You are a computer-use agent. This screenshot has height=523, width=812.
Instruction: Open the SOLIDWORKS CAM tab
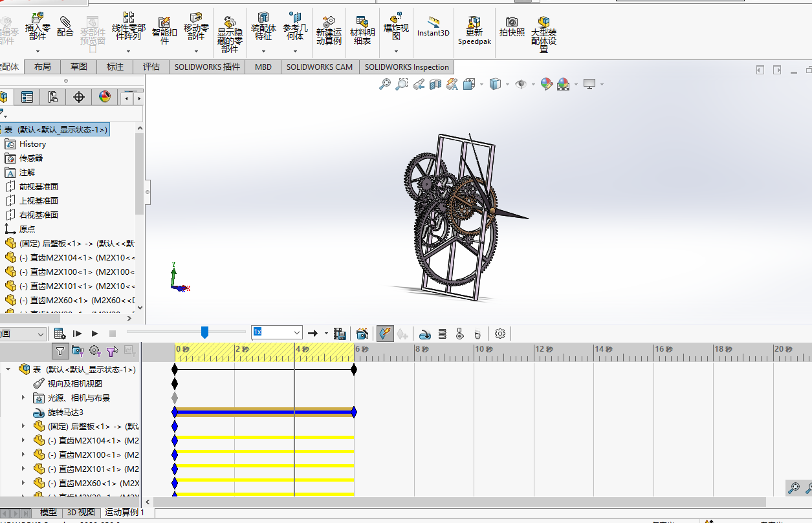point(320,67)
